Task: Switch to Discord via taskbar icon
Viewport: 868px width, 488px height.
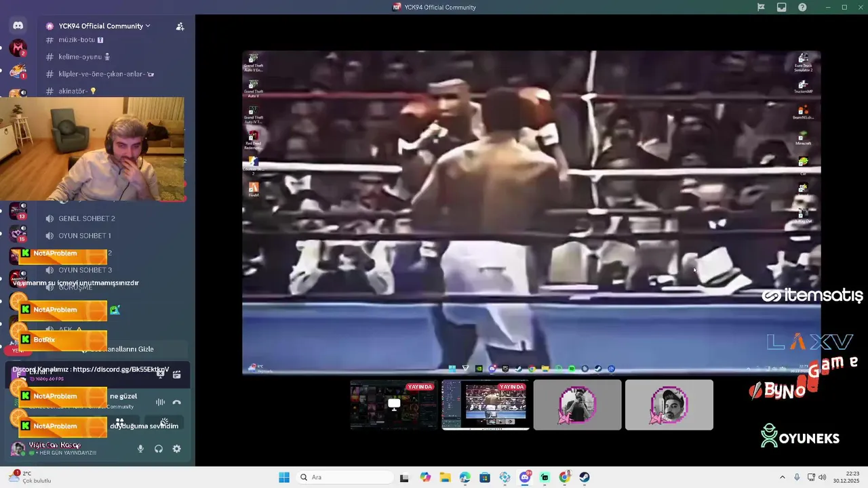Action: pos(525,477)
